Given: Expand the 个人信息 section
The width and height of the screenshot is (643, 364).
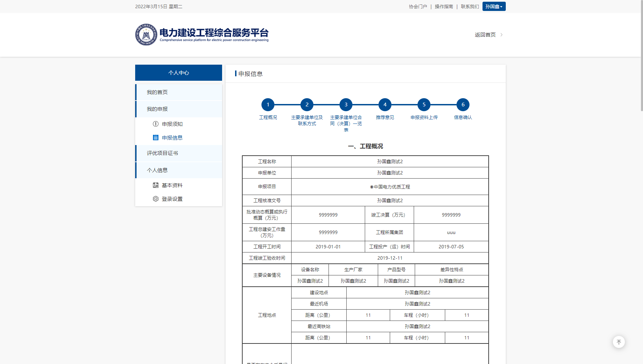Looking at the screenshot, I should point(179,170).
